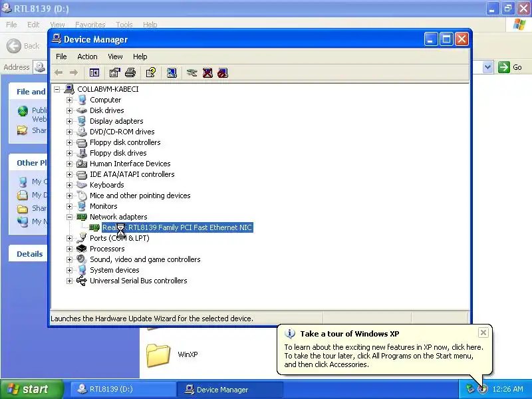The height and width of the screenshot is (399, 532).
Task: Click the Processors category icon
Action: click(x=81, y=249)
